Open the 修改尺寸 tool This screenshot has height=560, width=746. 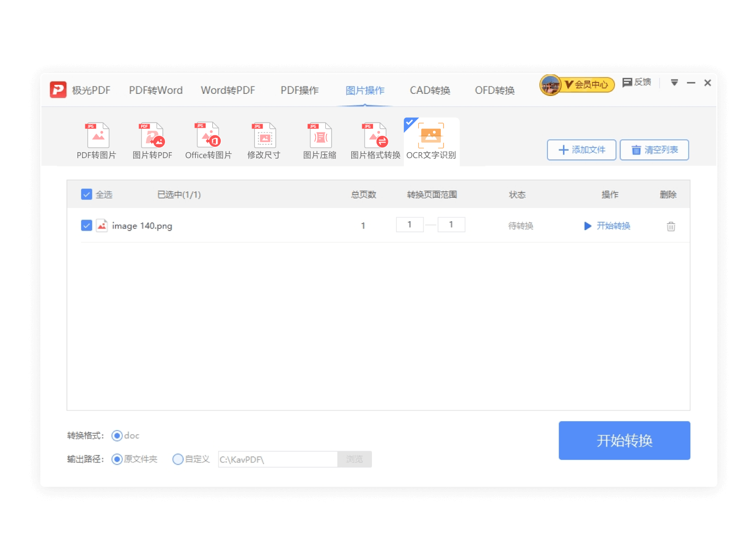(264, 141)
